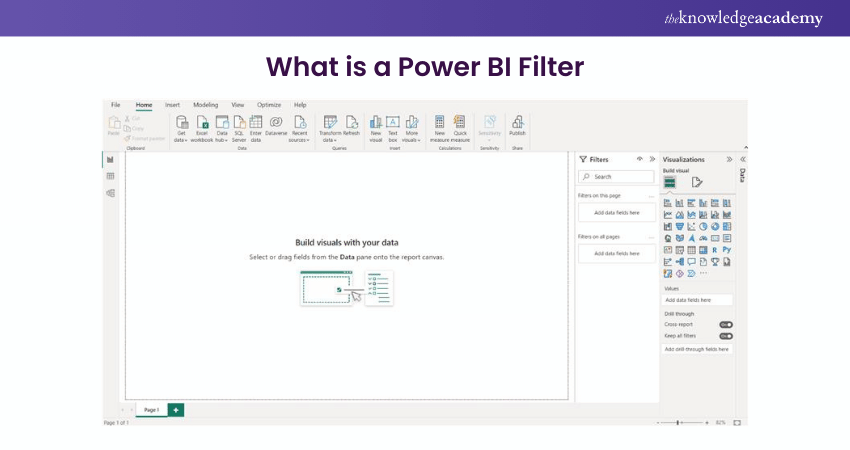Add a new page with plus button
Viewport: 850px width, 450px height.
[x=176, y=410]
